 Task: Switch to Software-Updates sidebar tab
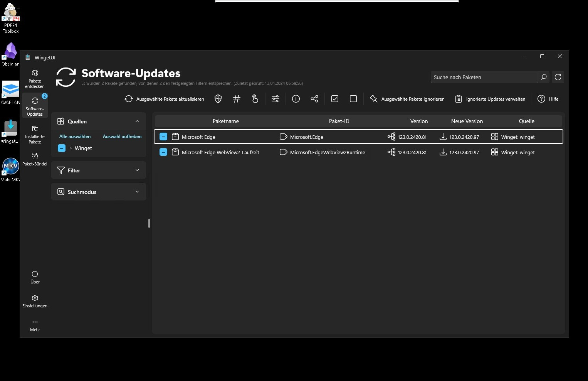coord(35,106)
